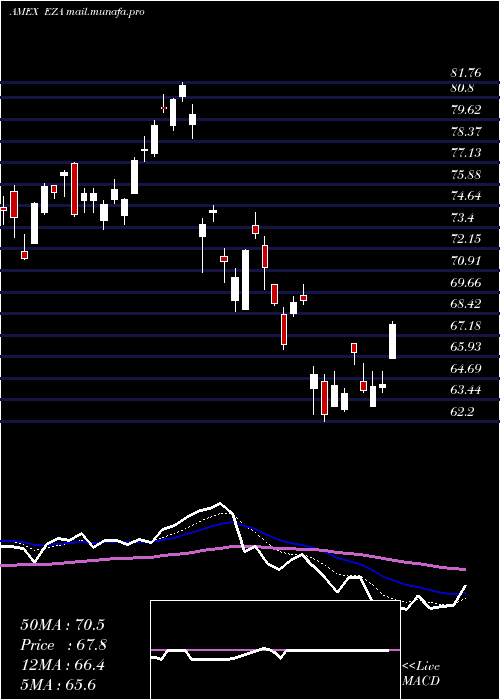Click the 74.64 price level label
The height and width of the screenshot is (700, 500).
[x=466, y=196]
